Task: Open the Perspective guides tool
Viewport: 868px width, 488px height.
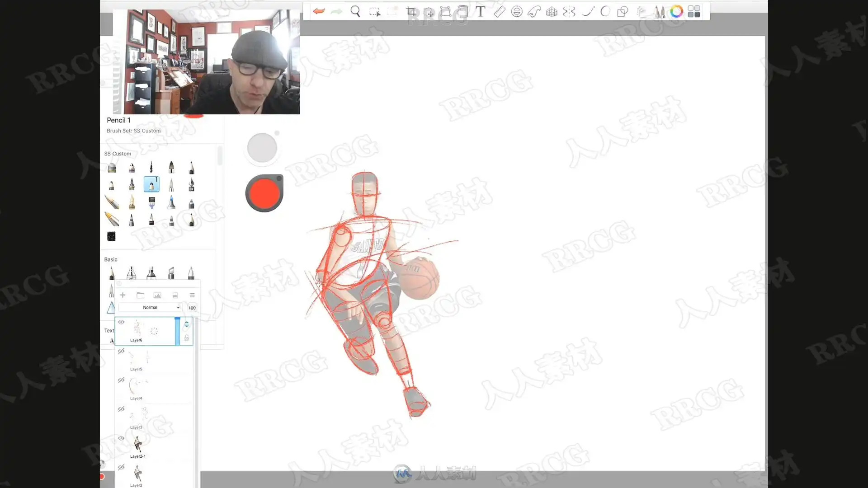Action: point(552,12)
